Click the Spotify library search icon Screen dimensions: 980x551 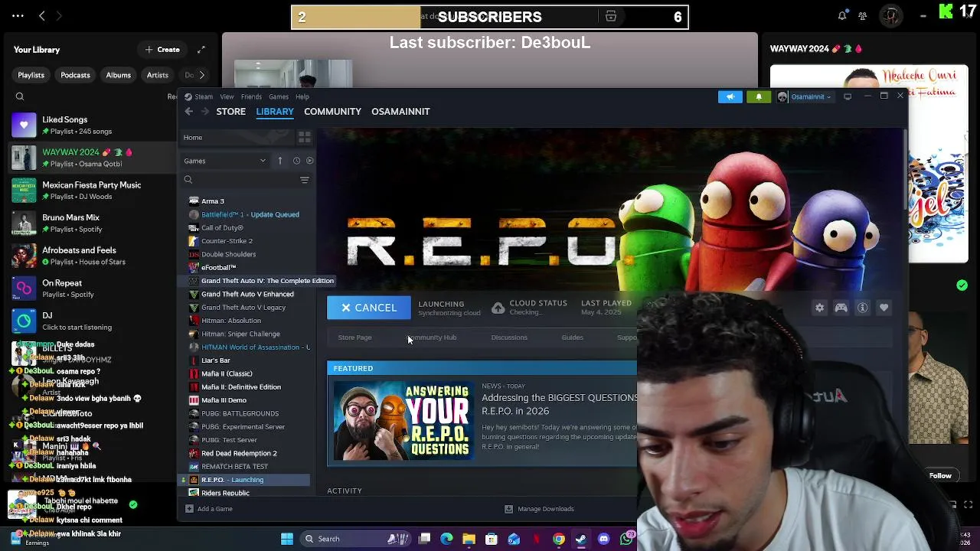coord(20,96)
